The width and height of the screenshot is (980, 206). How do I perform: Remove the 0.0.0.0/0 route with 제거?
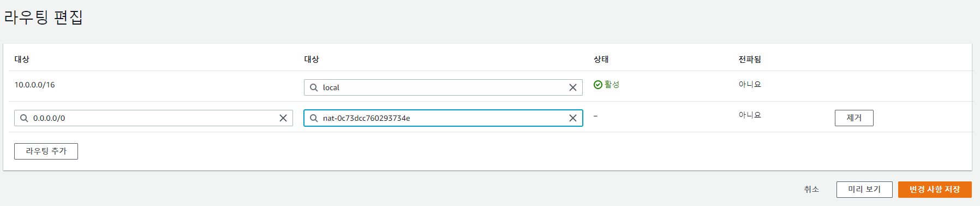(x=854, y=118)
